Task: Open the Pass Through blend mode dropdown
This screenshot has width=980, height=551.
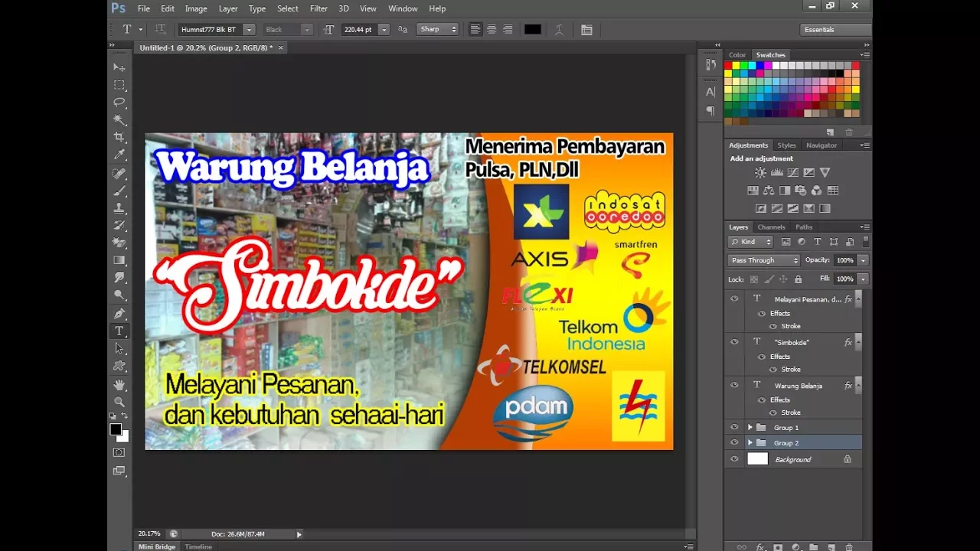Action: (x=763, y=260)
